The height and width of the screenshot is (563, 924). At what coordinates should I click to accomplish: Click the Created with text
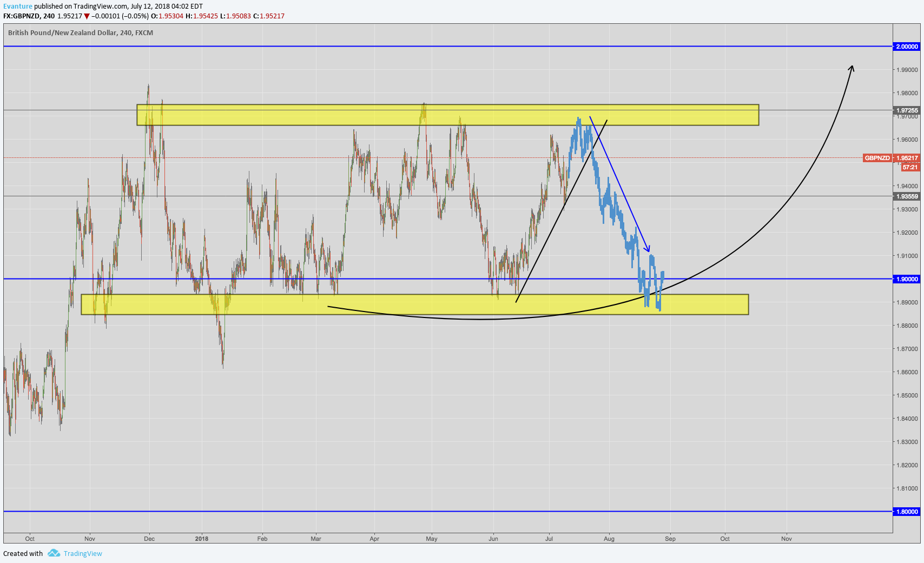pyautogui.click(x=23, y=553)
